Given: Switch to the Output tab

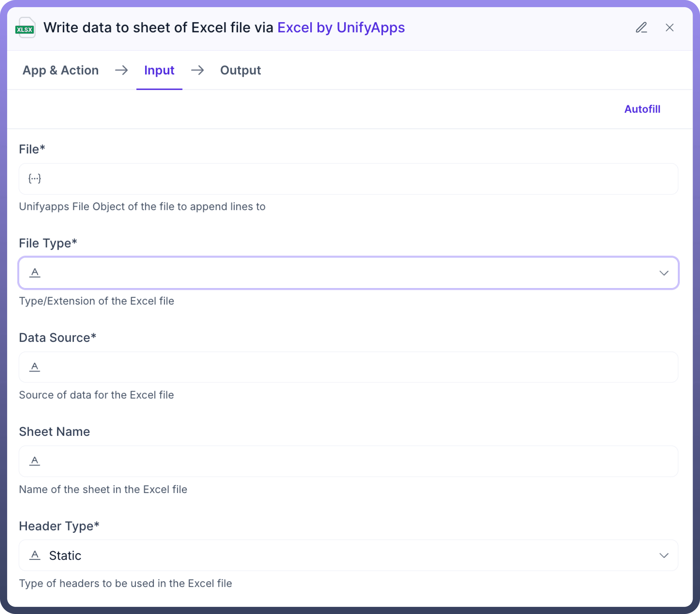Looking at the screenshot, I should [x=240, y=70].
